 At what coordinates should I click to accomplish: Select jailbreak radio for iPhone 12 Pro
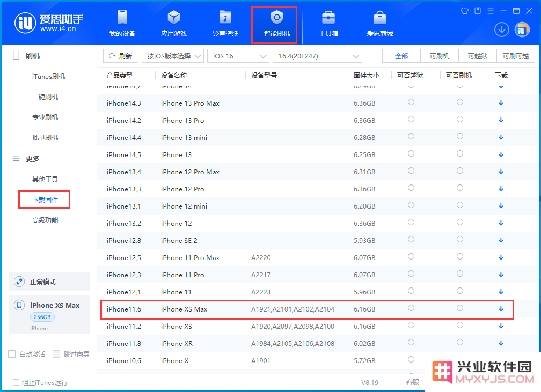[x=411, y=188]
